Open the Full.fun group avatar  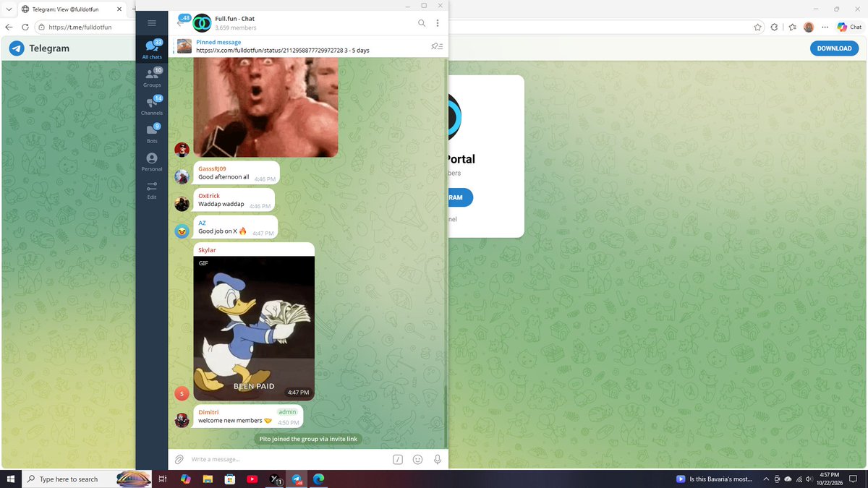[202, 23]
